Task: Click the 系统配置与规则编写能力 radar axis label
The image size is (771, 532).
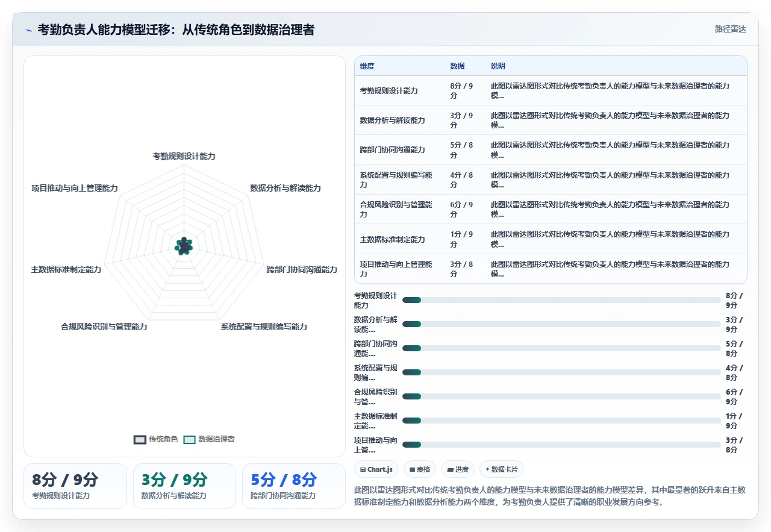Action: [x=264, y=327]
